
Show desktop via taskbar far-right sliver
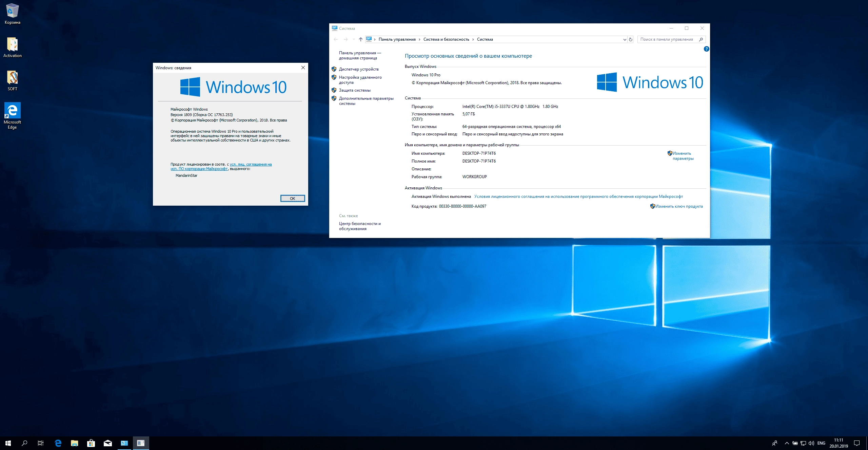tap(867, 443)
